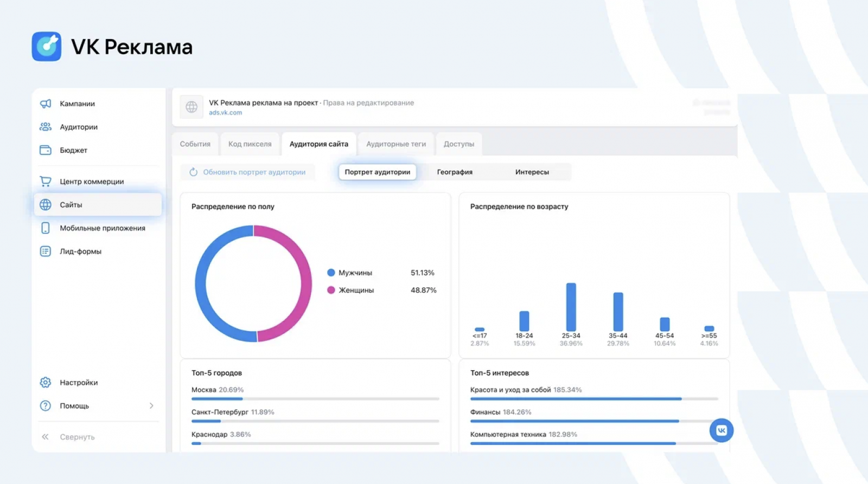Select the Портрет аудитории segment

tap(377, 172)
